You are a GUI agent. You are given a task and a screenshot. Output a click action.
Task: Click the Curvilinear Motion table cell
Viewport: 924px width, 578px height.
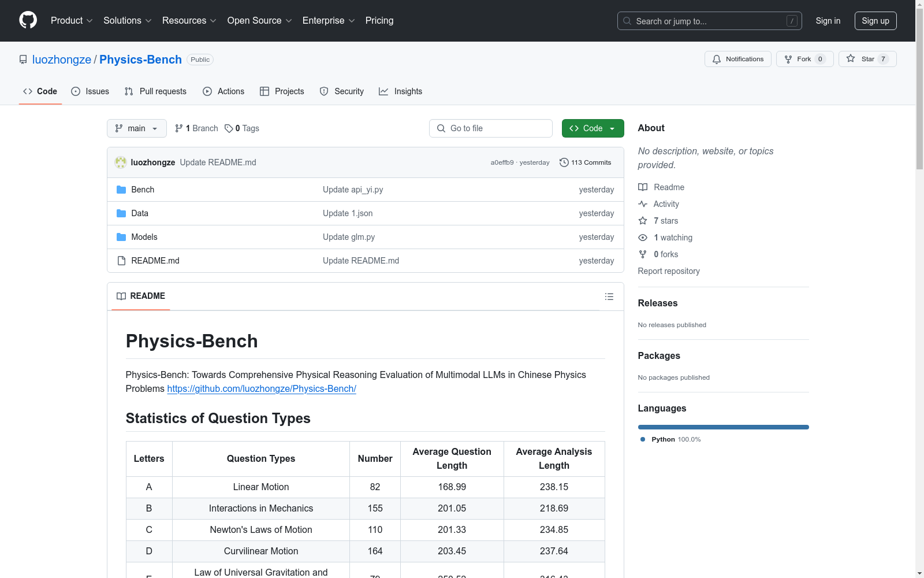point(261,551)
